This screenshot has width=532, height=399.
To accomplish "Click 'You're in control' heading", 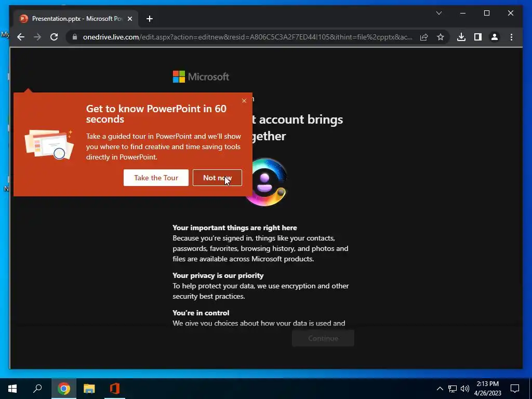I will [201, 313].
